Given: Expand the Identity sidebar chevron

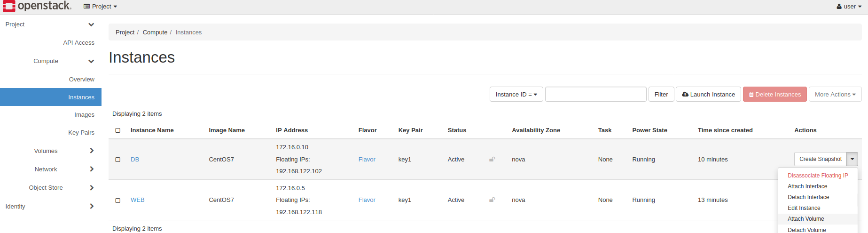Looking at the screenshot, I should pos(92,206).
